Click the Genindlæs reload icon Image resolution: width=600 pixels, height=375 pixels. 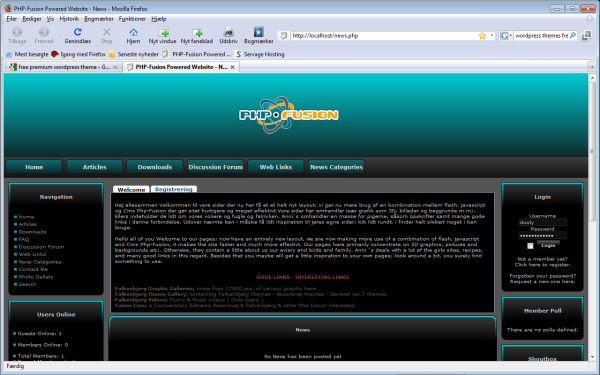(x=78, y=32)
